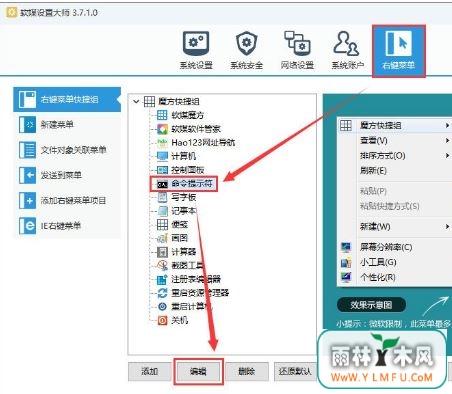Click the 注册表编辑器 icon
Image resolution: width=452 pixels, height=394 pixels.
[162, 279]
